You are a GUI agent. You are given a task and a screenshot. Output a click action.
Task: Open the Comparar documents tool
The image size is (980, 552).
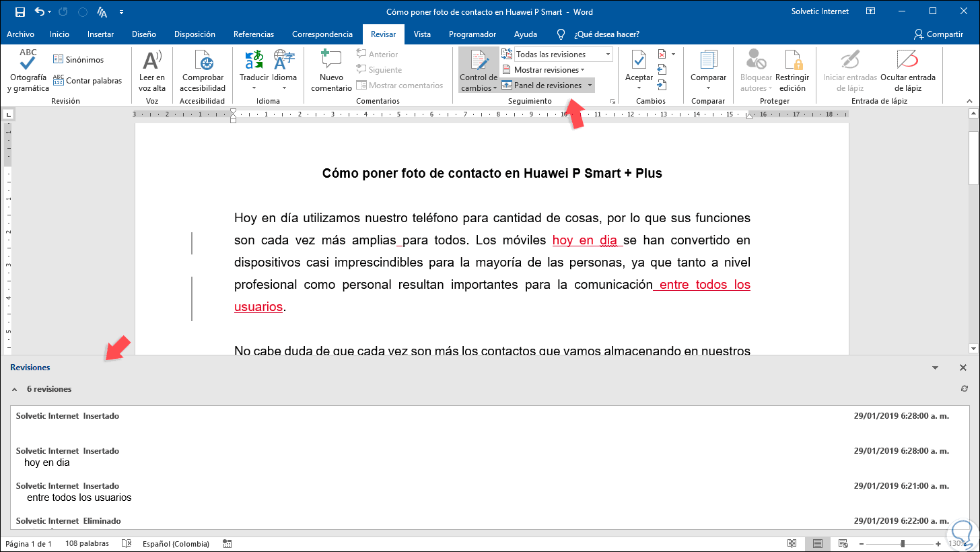coord(708,71)
